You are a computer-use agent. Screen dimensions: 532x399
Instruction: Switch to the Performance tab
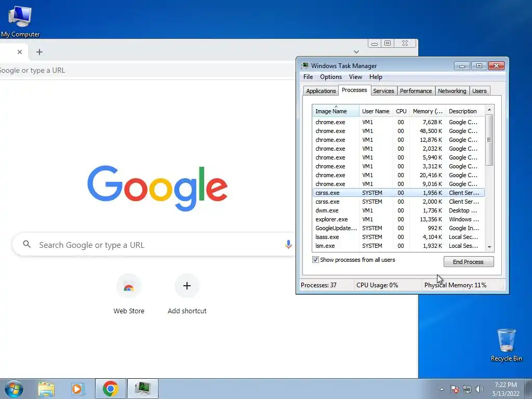[x=416, y=91]
